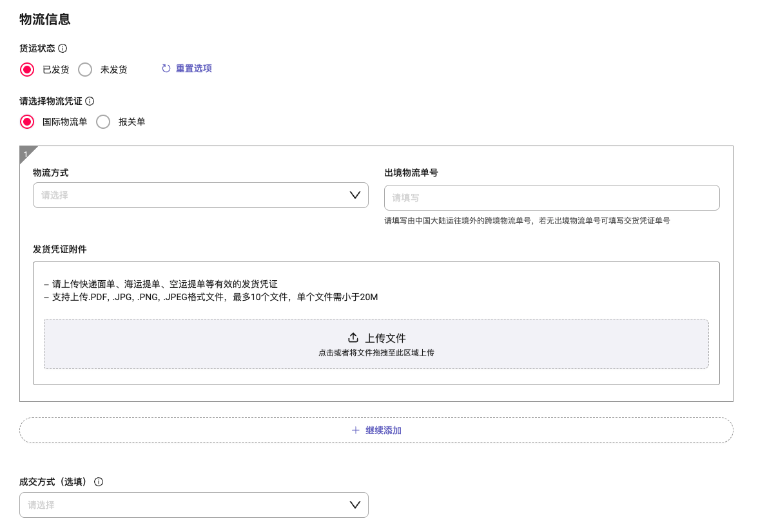758x532 pixels.
Task: Choose the 报关单 radio option
Action: [x=103, y=122]
